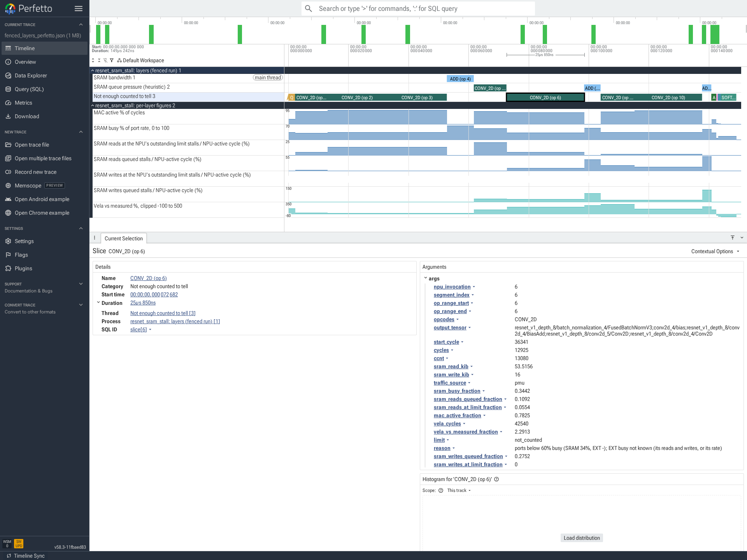Click the Open trace file folder icon
This screenshot has height=560, width=747.
pos(8,145)
